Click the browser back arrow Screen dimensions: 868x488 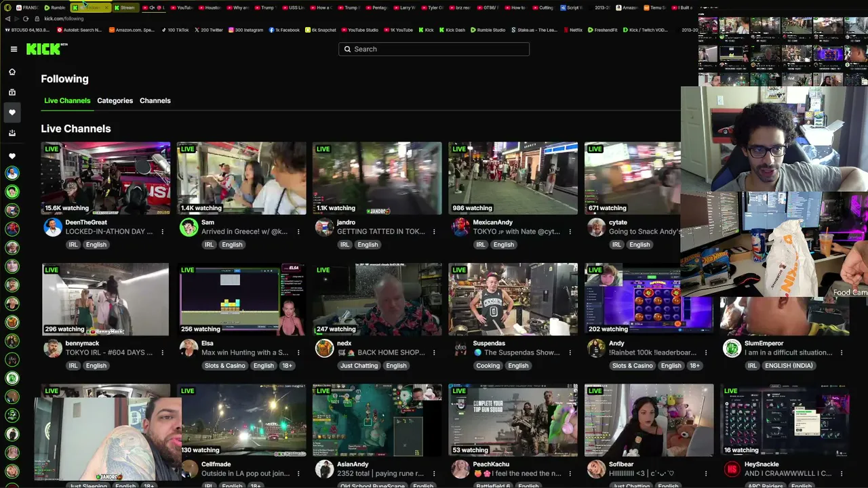[7, 19]
